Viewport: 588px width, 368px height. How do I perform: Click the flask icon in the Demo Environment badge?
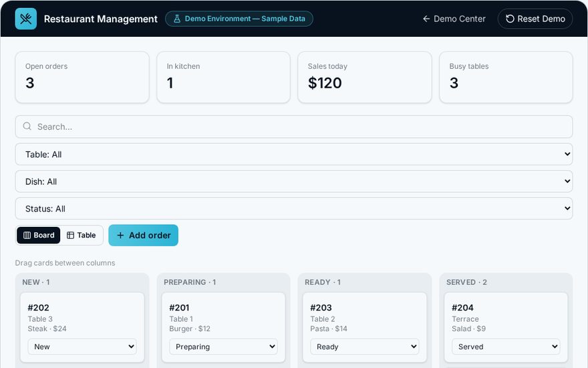pyautogui.click(x=177, y=19)
